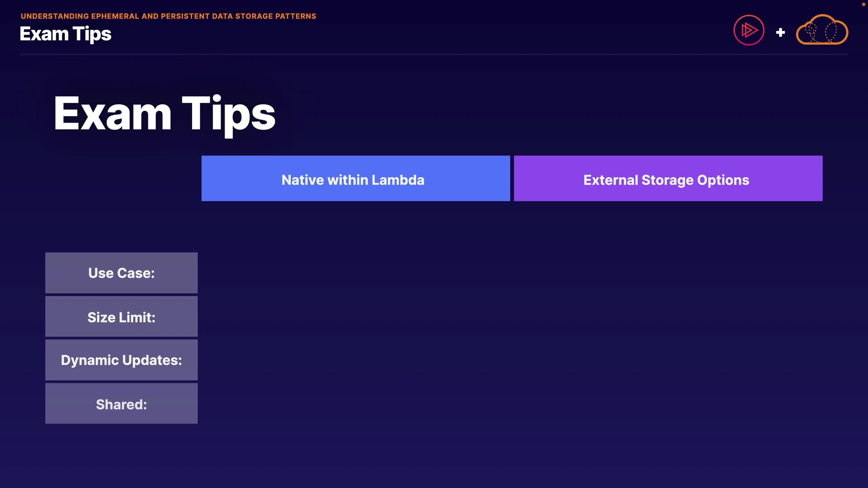The image size is (868, 488).
Task: Click the plus sign between logos
Action: 780,33
